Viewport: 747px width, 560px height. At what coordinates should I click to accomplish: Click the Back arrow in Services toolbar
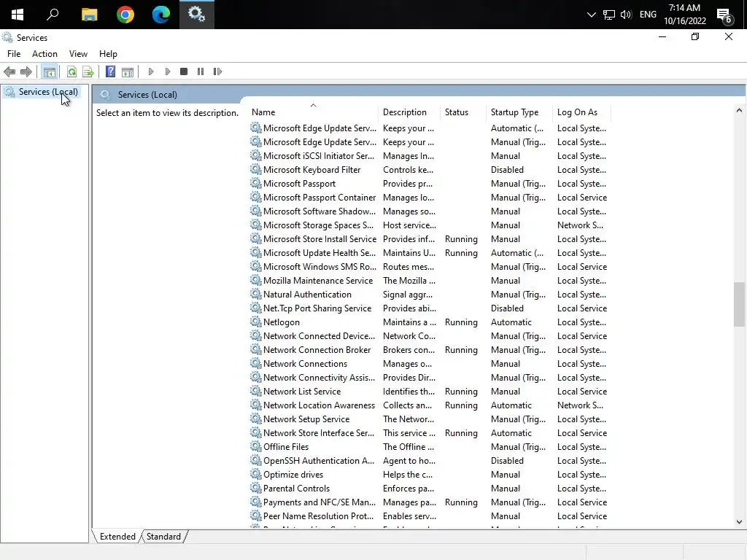click(x=9, y=72)
